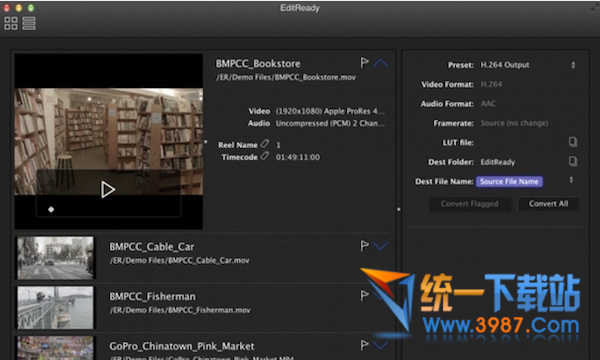Flag the BMPCC_Bookstore clip
Image resolution: width=600 pixels, height=360 pixels.
click(364, 63)
